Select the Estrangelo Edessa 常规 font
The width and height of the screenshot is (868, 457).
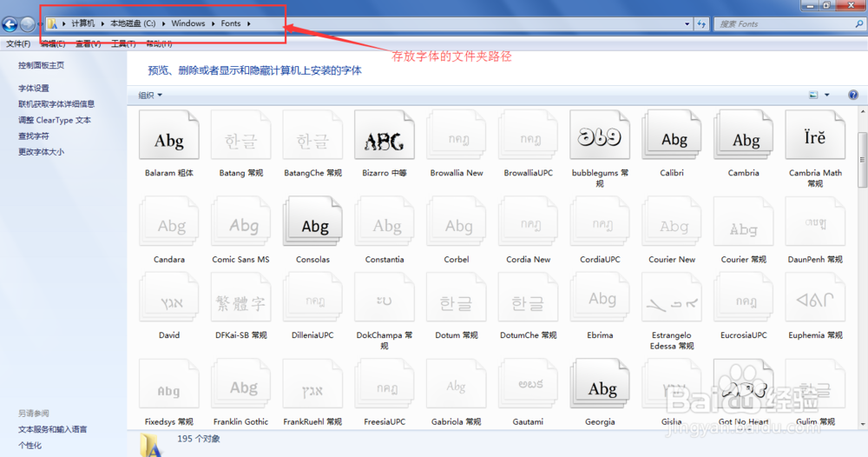(672, 298)
